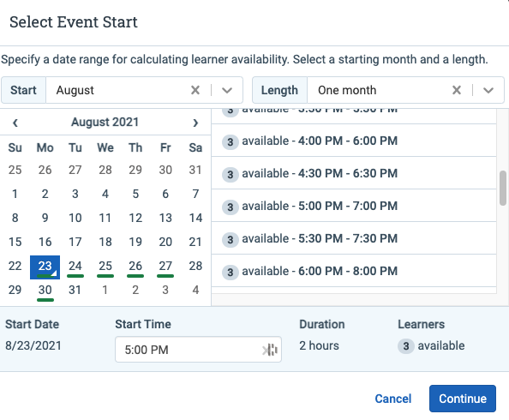Select the 4:00 PM - 6:00 PM slot
Image resolution: width=509 pixels, height=420 pixels.
point(354,141)
